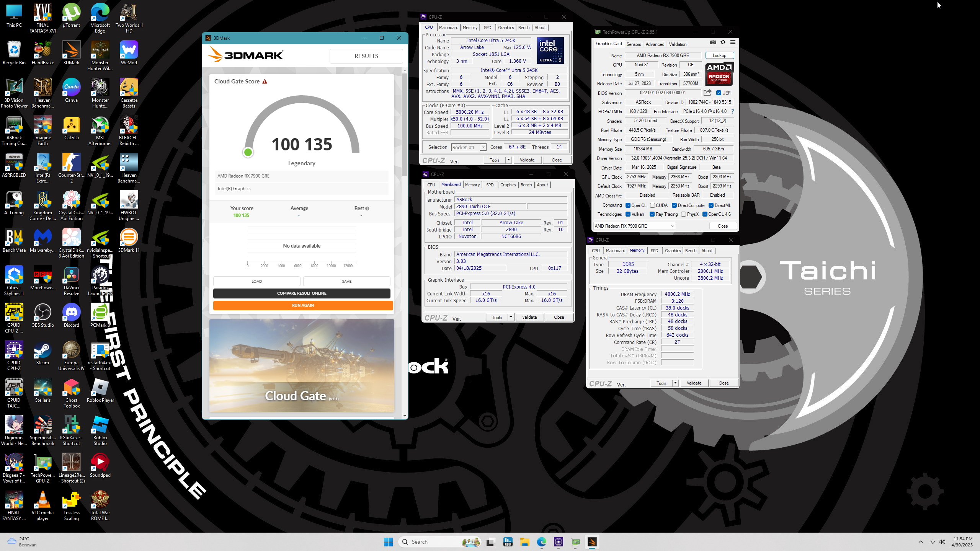Open VLC media player desktop icon
Image resolution: width=980 pixels, height=551 pixels.
(x=42, y=506)
